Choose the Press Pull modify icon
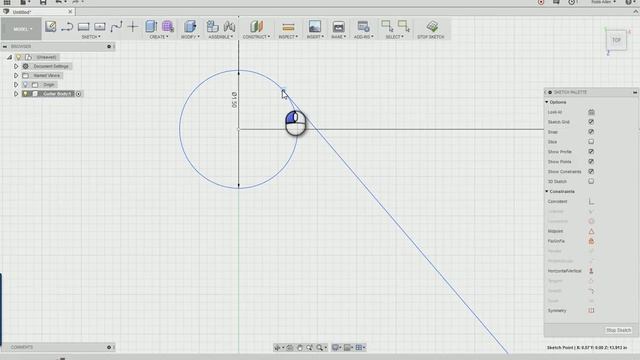 point(190,27)
